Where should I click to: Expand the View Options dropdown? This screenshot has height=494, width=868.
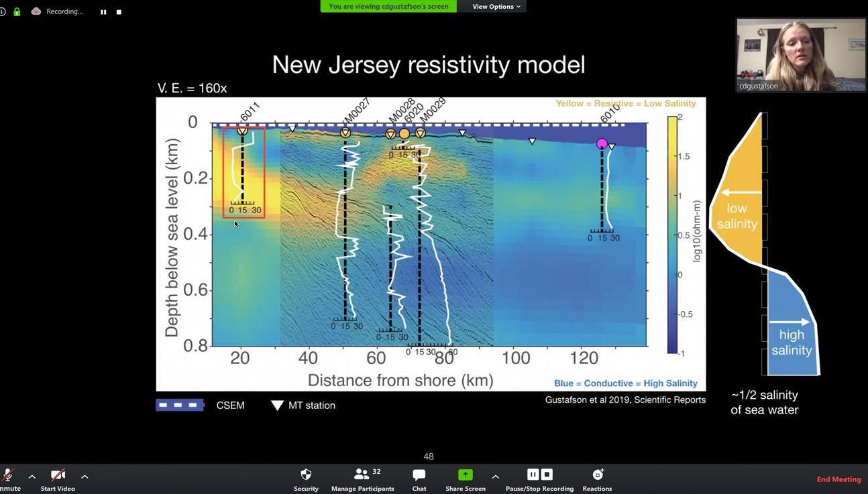pos(496,7)
